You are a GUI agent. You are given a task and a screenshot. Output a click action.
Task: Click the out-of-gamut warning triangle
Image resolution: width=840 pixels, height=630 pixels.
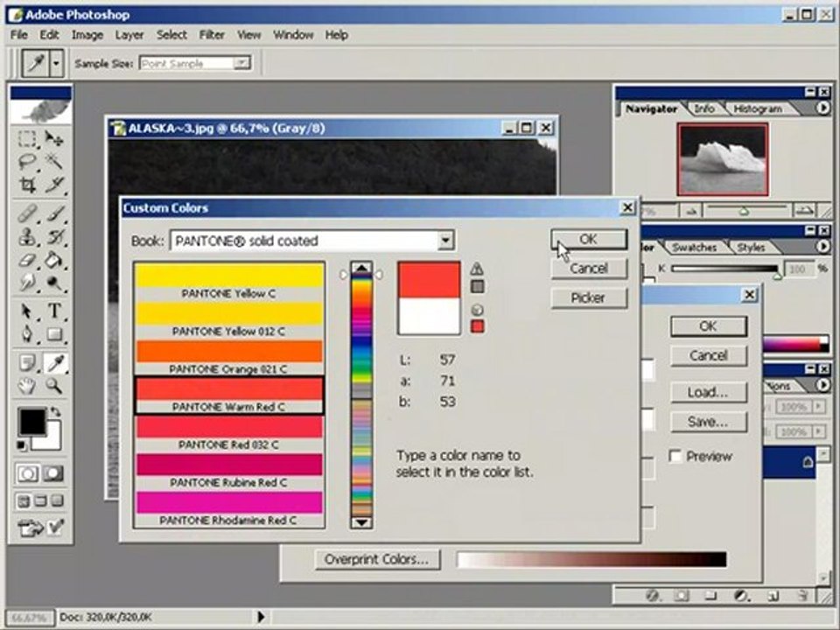click(476, 269)
